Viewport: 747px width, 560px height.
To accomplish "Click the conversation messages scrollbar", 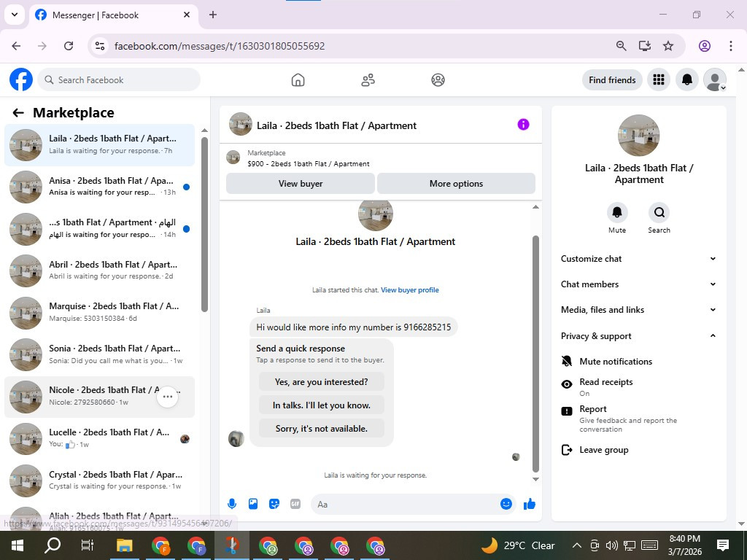I will 535,354.
